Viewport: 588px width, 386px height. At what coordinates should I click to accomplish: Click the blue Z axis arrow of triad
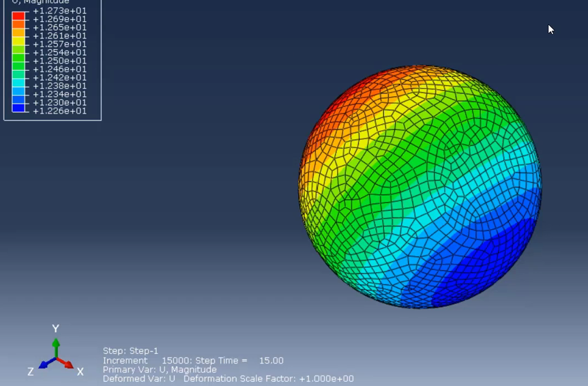(x=47, y=363)
